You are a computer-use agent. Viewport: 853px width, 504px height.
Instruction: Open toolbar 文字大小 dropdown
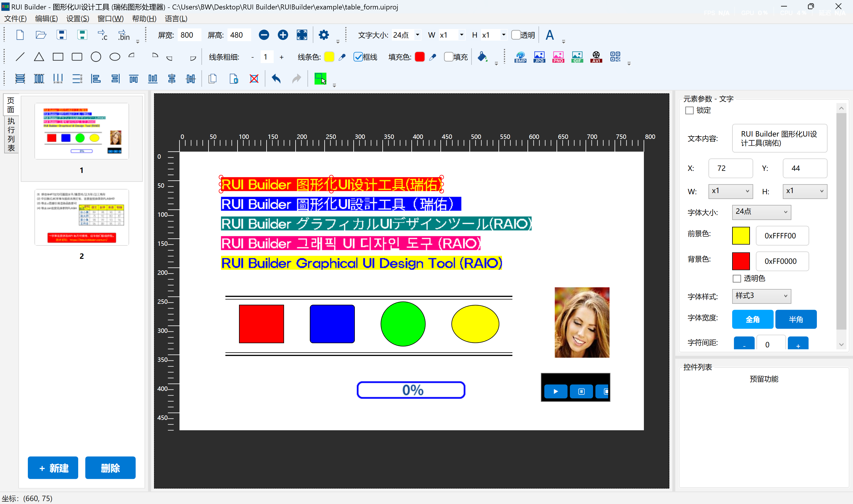(417, 35)
